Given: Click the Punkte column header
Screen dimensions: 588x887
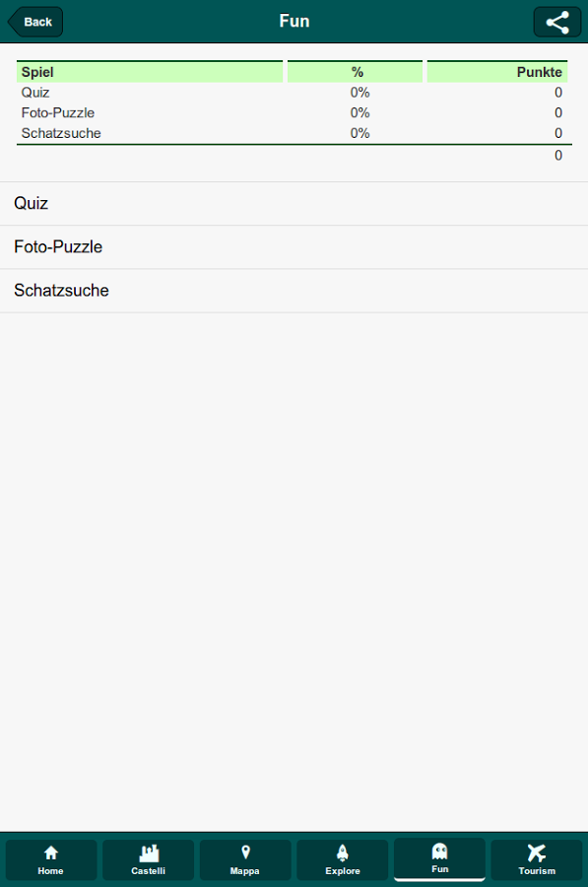Looking at the screenshot, I should [x=497, y=72].
